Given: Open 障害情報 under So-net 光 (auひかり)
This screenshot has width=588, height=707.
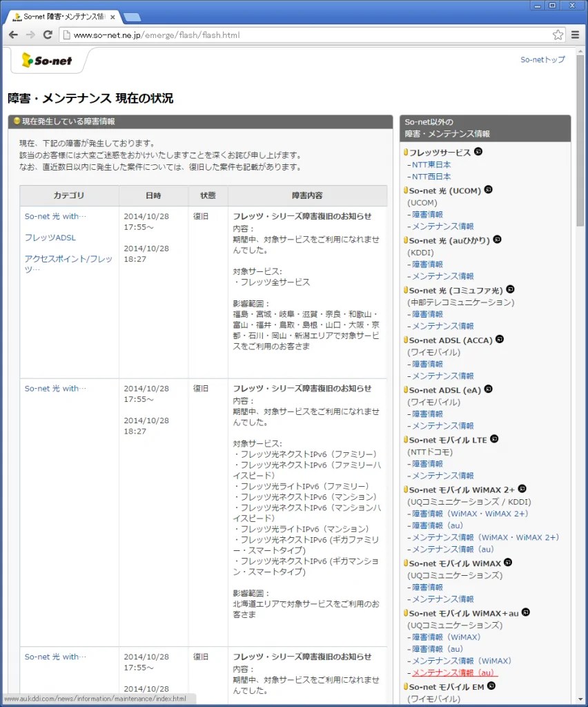Looking at the screenshot, I should [x=428, y=264].
